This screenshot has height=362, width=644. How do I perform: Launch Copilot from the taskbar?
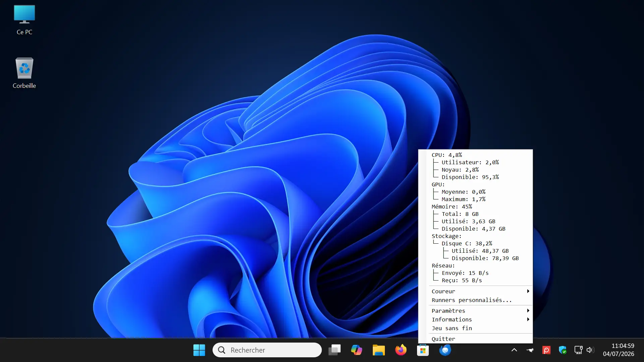click(x=356, y=350)
